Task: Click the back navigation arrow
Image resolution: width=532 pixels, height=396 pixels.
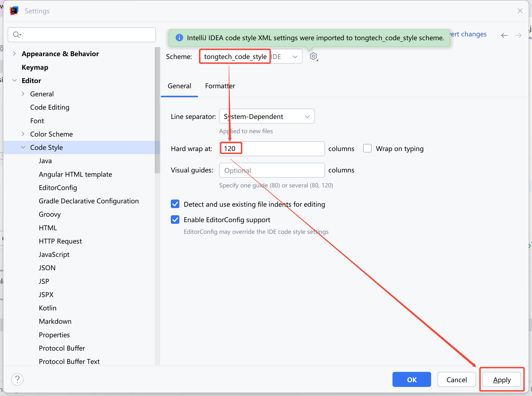Action: pos(504,35)
